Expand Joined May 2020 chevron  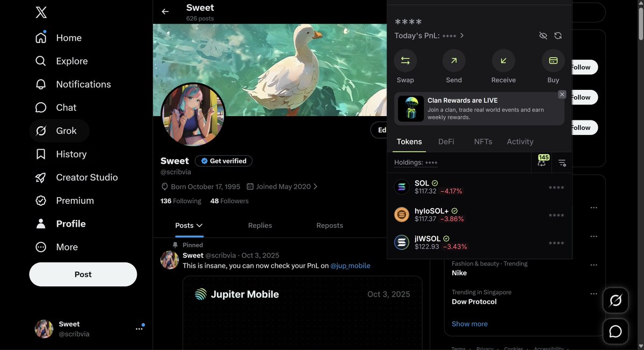[x=315, y=187]
